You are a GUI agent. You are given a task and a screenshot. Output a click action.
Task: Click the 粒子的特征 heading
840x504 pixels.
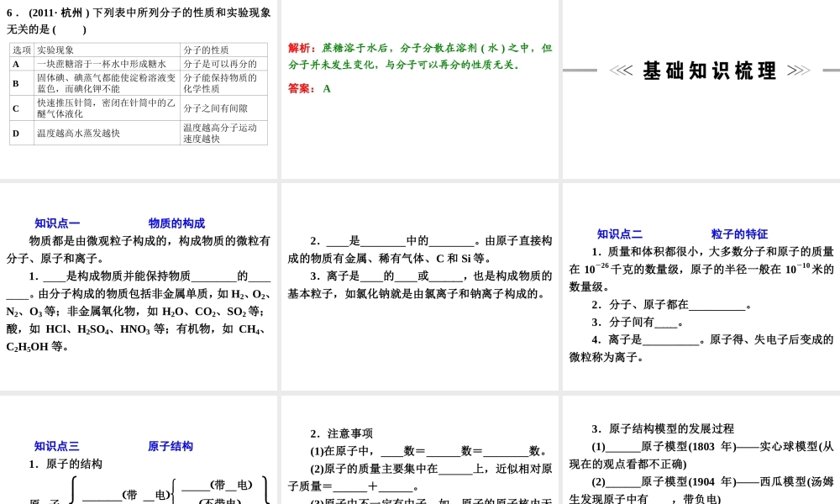[x=739, y=234]
